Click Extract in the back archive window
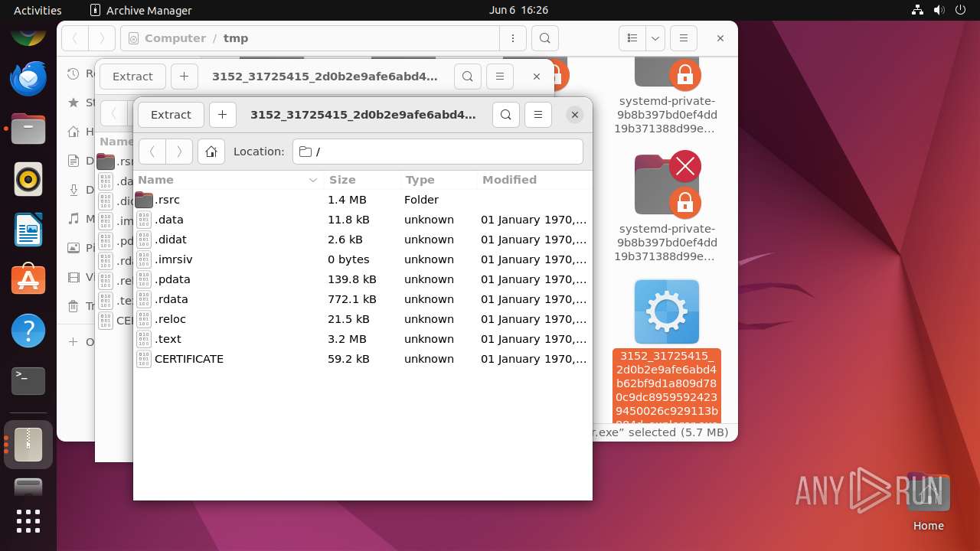The width and height of the screenshot is (980, 551). point(132,77)
